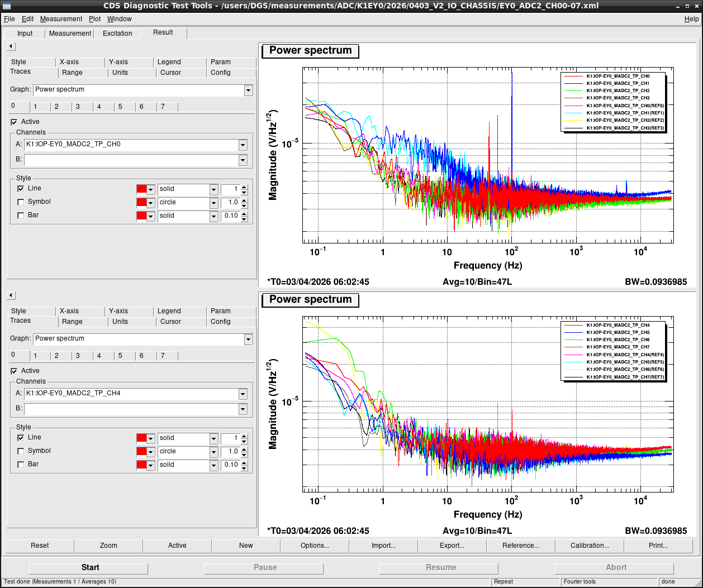
Task: Enable Symbol checkbox in upper Style group
Action: click(x=21, y=202)
